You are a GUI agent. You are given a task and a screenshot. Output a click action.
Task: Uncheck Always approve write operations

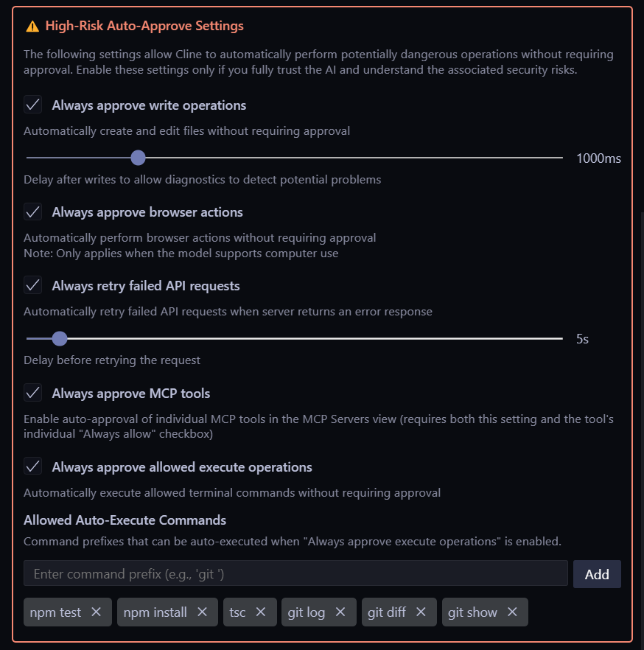33,105
